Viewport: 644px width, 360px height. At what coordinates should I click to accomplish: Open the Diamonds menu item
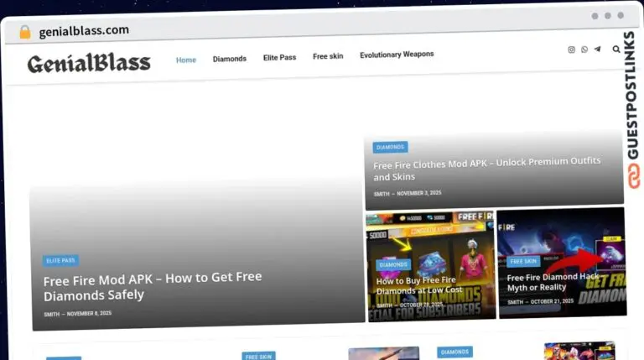tap(230, 59)
